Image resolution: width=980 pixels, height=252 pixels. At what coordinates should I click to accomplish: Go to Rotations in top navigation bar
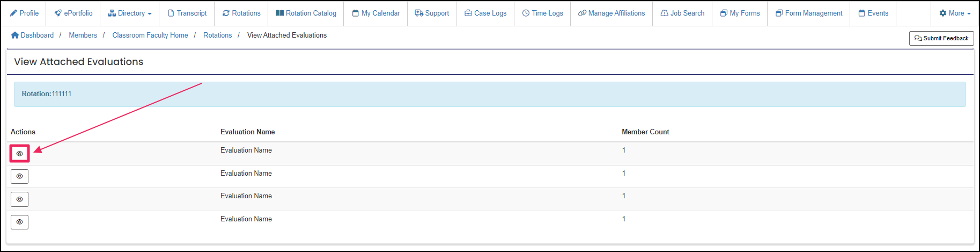pyautogui.click(x=241, y=13)
